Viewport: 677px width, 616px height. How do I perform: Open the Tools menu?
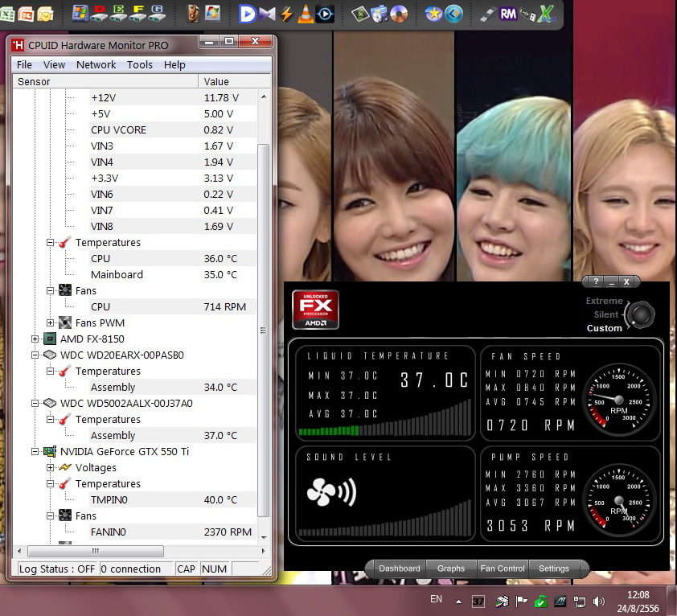(139, 65)
